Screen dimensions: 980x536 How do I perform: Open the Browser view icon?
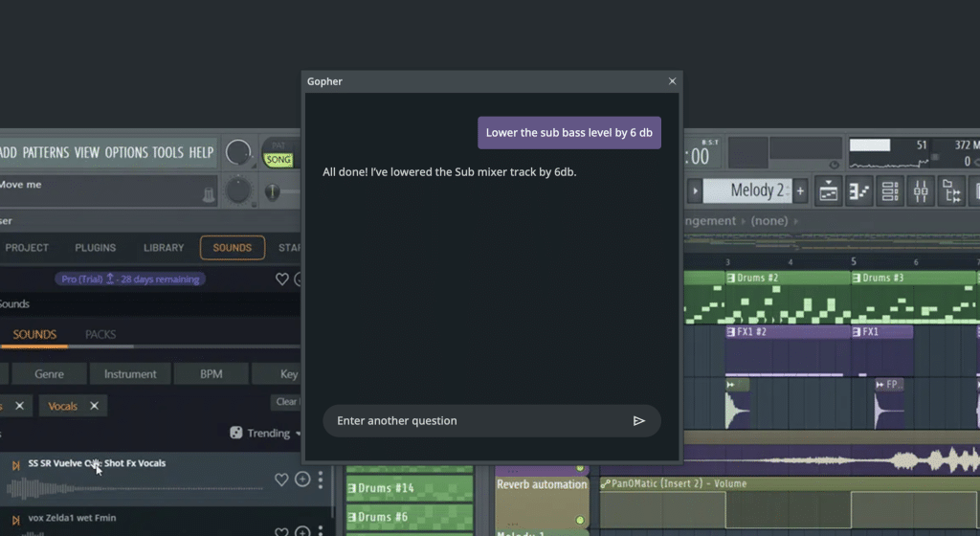[951, 191]
